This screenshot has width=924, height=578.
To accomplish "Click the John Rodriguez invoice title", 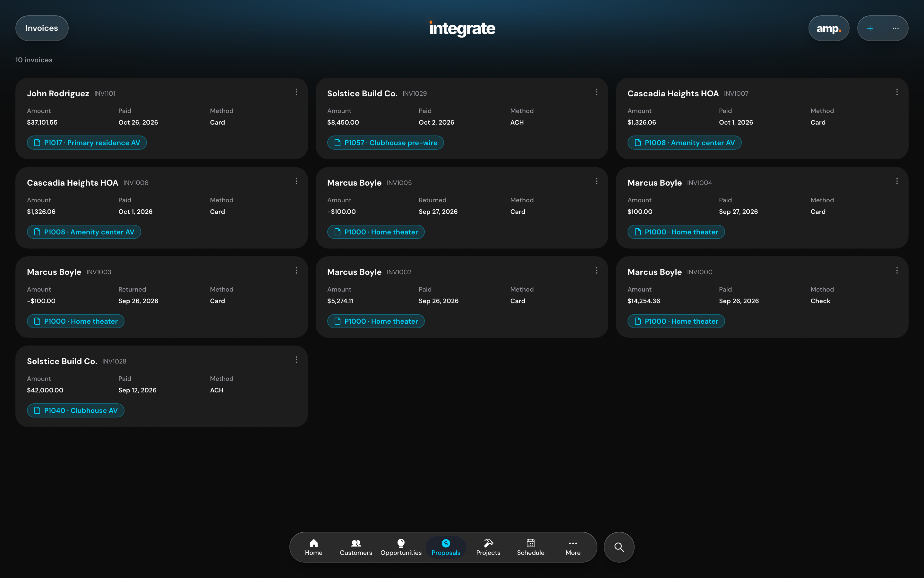I will [58, 94].
